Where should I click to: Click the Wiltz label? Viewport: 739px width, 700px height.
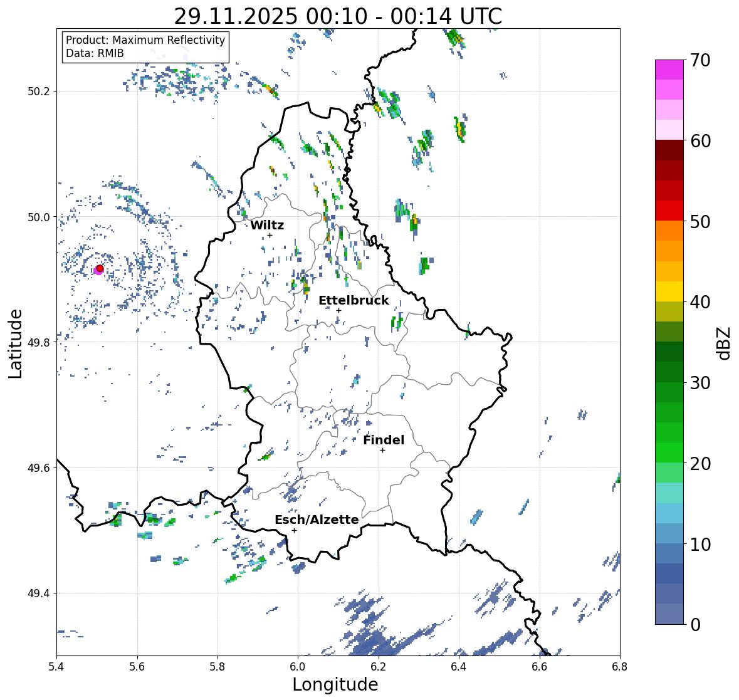267,225
